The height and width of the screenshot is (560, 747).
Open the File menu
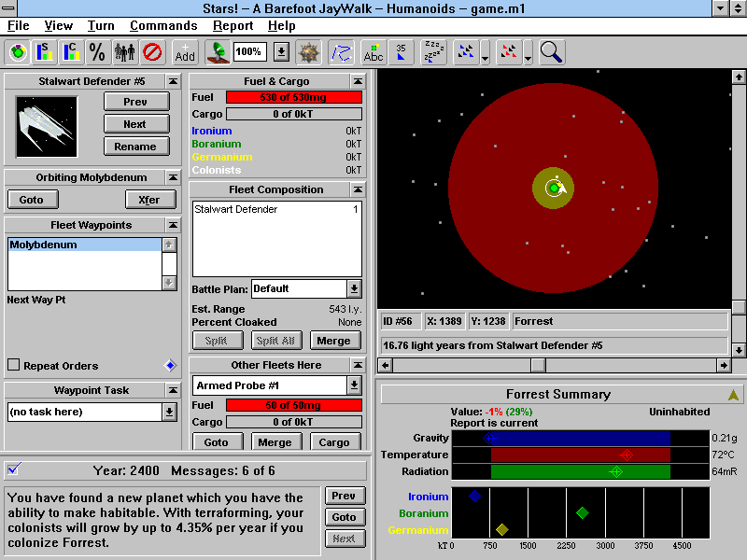point(18,26)
